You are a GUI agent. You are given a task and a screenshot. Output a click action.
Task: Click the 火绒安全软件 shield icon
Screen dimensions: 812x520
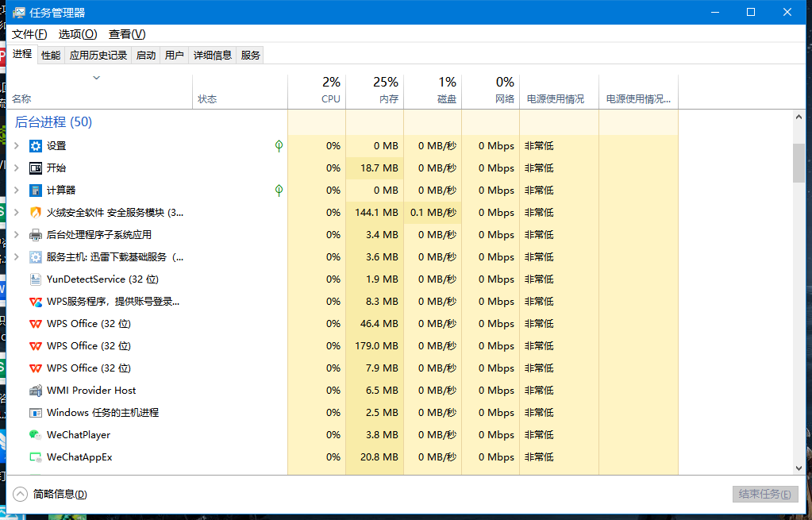click(x=34, y=212)
